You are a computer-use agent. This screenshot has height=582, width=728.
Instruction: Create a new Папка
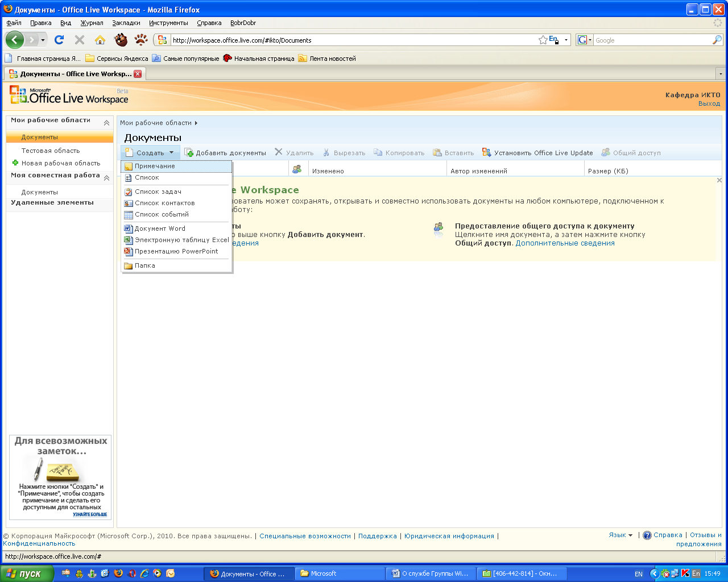click(177, 265)
